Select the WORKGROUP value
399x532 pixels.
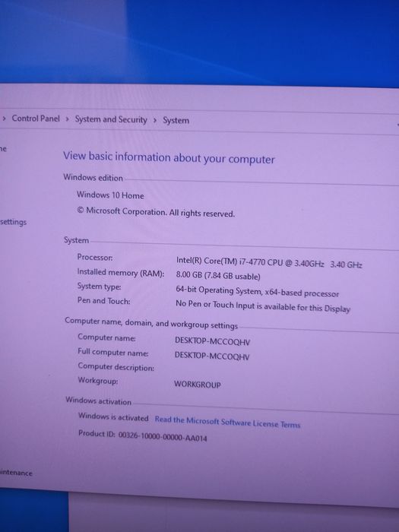click(x=198, y=384)
